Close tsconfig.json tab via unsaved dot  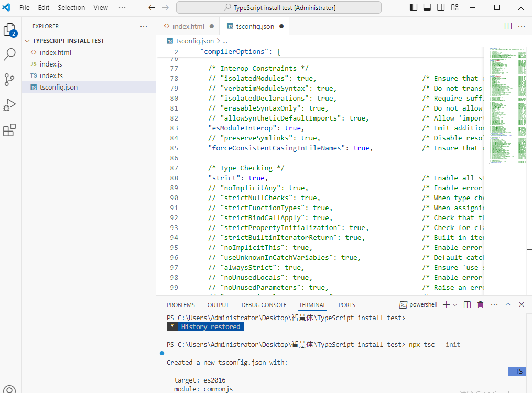click(281, 26)
